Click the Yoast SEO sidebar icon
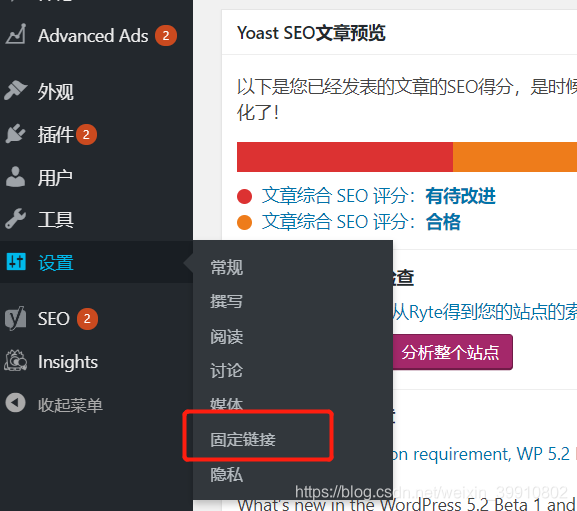The image size is (577, 511). coord(16,318)
